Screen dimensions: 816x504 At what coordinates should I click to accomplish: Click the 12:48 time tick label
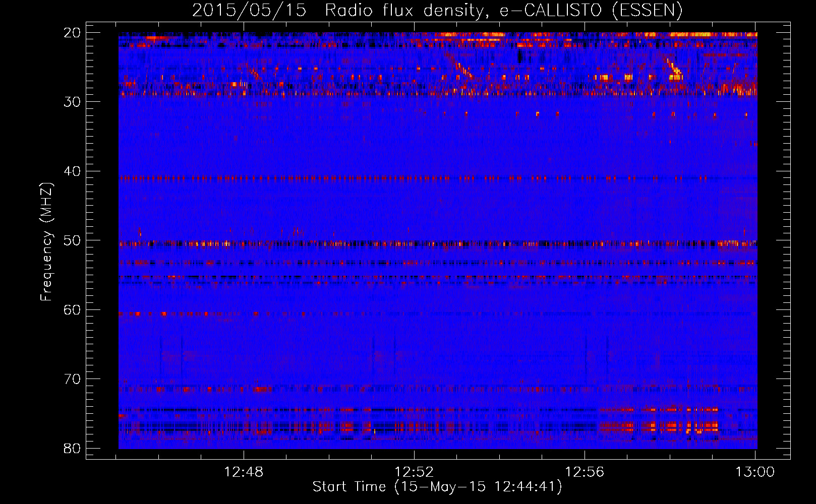(x=244, y=472)
